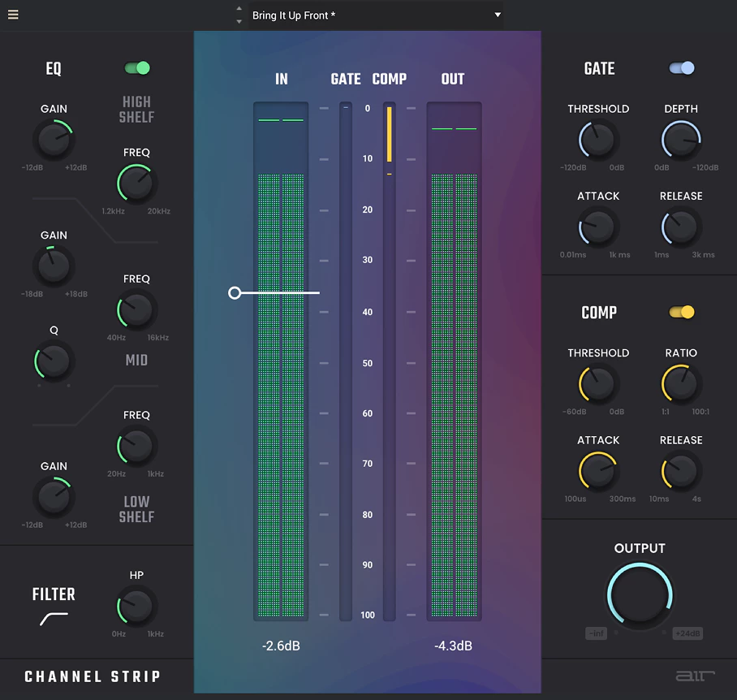Adjust the HP filter frequency knob
Viewport: 737px width, 700px height.
tap(136, 607)
